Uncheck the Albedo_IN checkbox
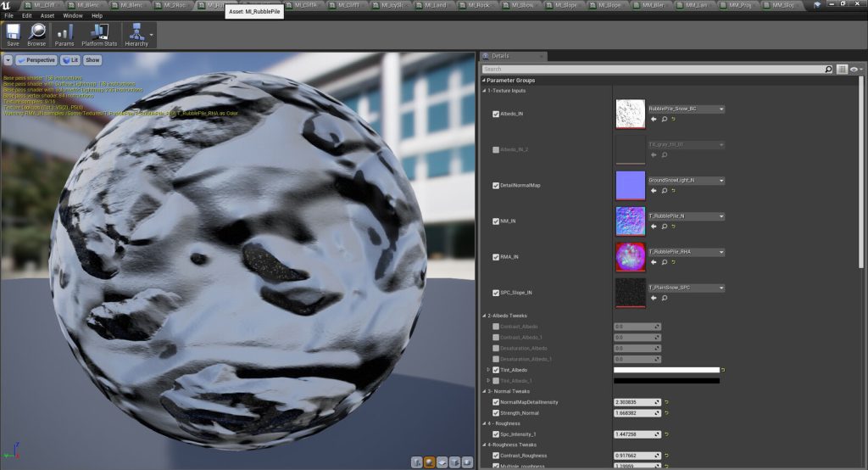Screen dimensions: 868x470 coord(497,114)
